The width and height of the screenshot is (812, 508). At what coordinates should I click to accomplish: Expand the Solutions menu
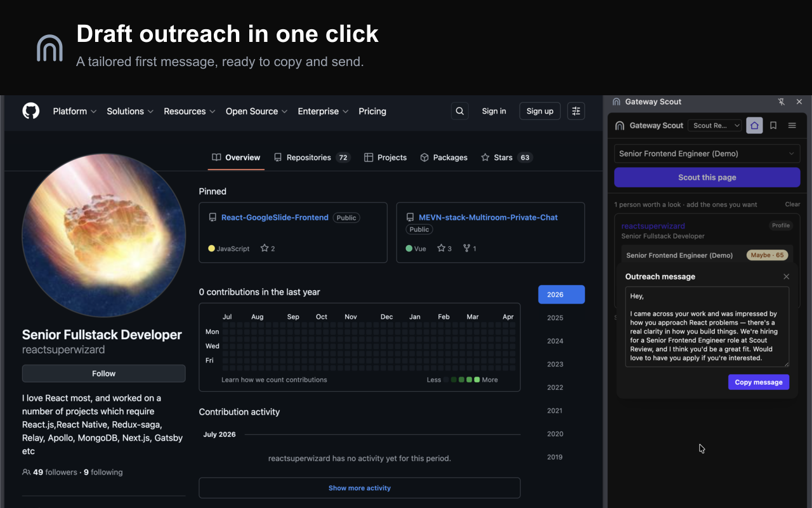[x=130, y=111]
